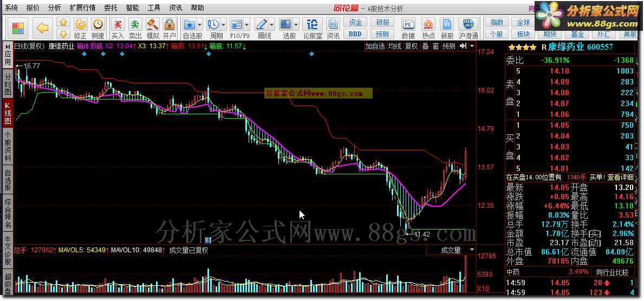Open the 工具 menu
The height and width of the screenshot is (301, 644).
[154, 8]
